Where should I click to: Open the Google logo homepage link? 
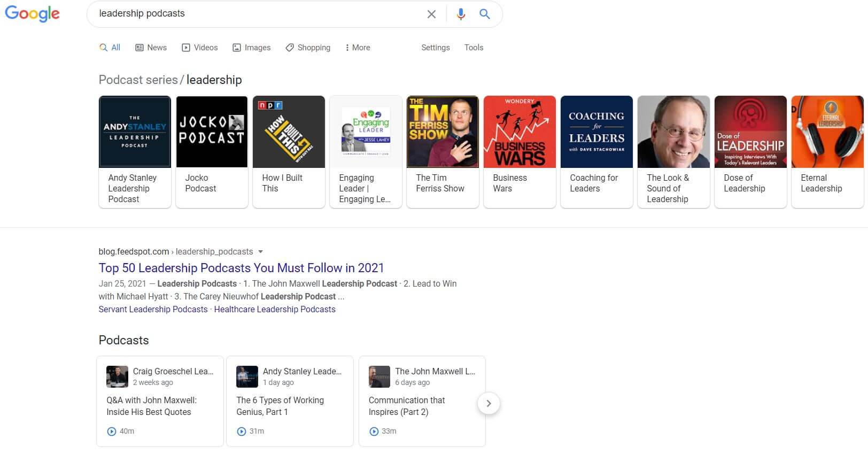(32, 13)
